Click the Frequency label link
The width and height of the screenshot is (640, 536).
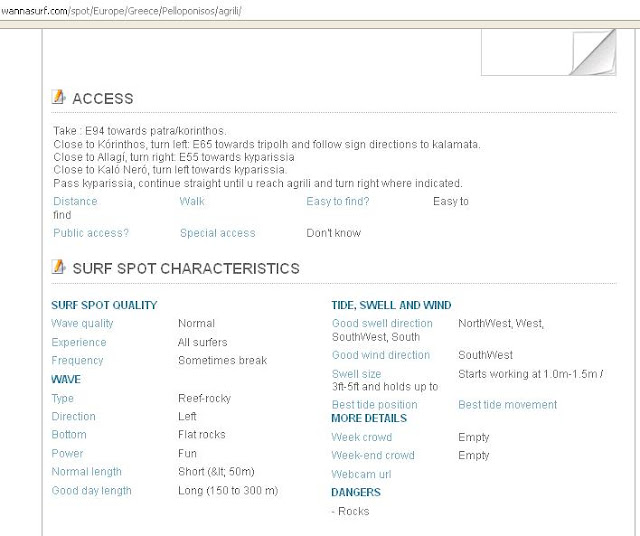click(x=77, y=360)
